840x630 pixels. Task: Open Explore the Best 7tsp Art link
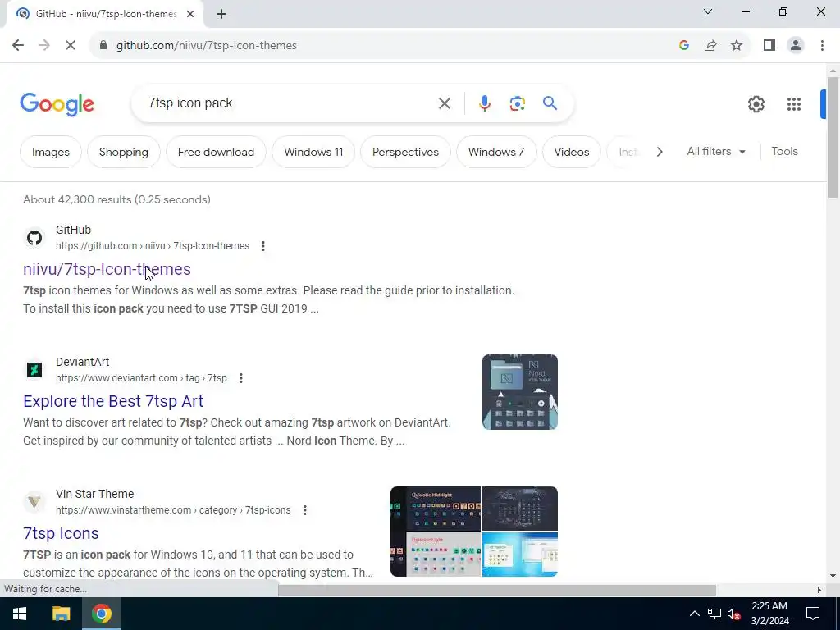(x=113, y=401)
